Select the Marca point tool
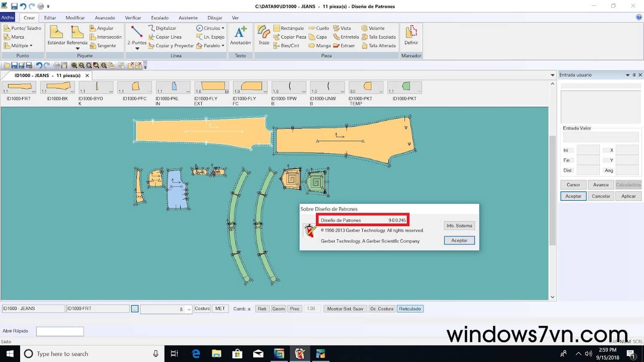Screen dimensions: 644x362 14,37
